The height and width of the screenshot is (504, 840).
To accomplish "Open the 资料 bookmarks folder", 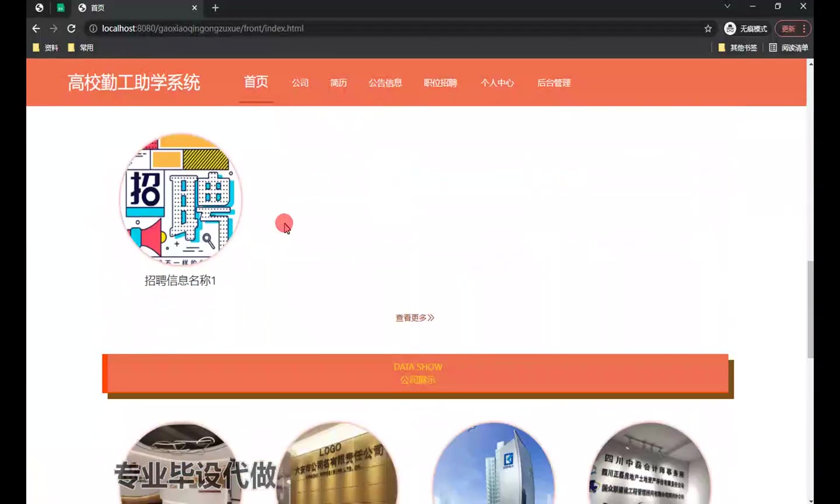I will pos(45,48).
